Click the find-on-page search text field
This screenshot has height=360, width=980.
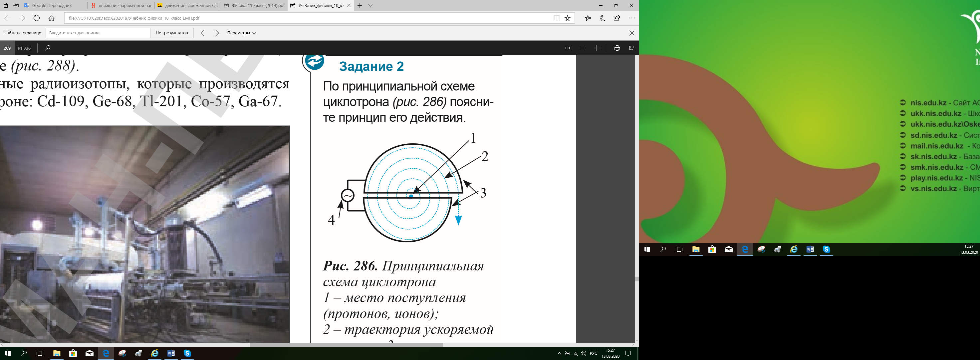[98, 33]
